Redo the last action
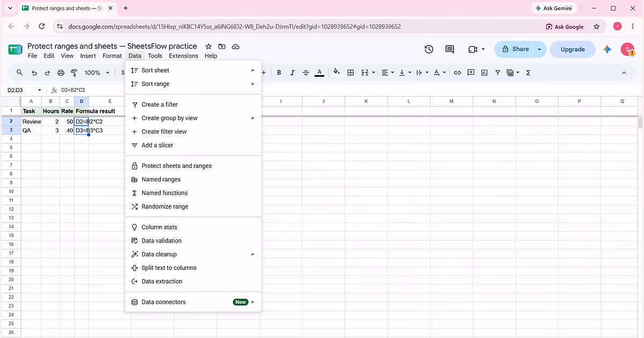The image size is (644, 338). coord(47,72)
